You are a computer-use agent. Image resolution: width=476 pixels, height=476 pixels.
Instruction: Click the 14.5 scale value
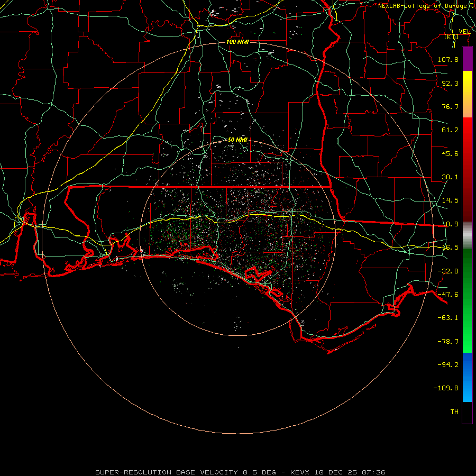point(450,200)
